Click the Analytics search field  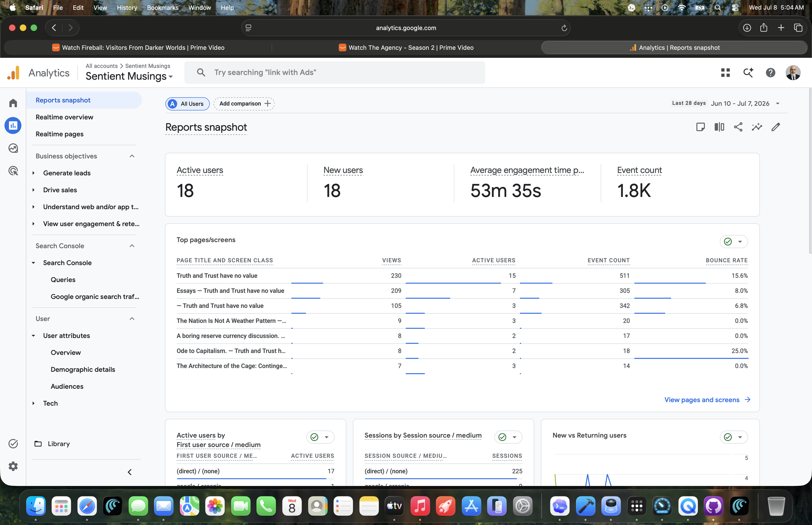pyautogui.click(x=335, y=73)
